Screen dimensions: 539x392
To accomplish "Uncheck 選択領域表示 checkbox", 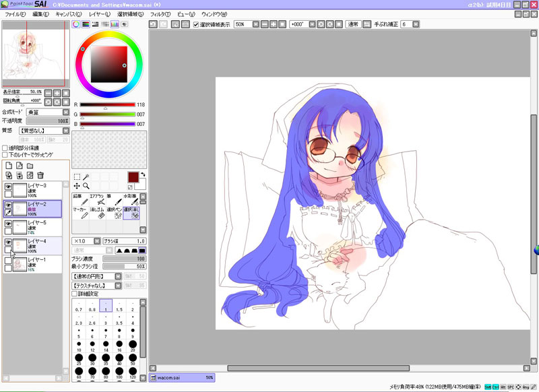I will [x=196, y=24].
